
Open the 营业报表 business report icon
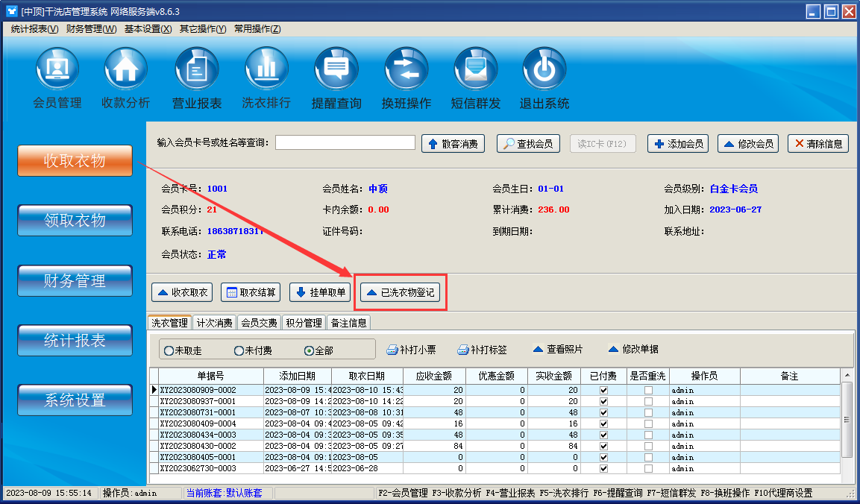tap(197, 69)
